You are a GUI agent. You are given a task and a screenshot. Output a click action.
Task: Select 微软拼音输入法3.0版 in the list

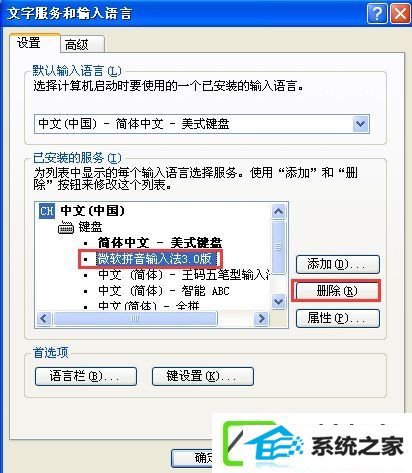[154, 259]
